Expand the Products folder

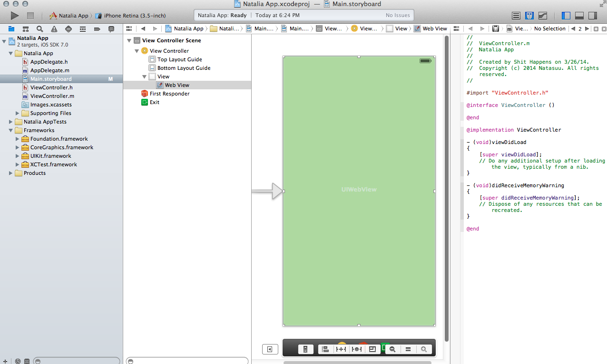coord(11,173)
